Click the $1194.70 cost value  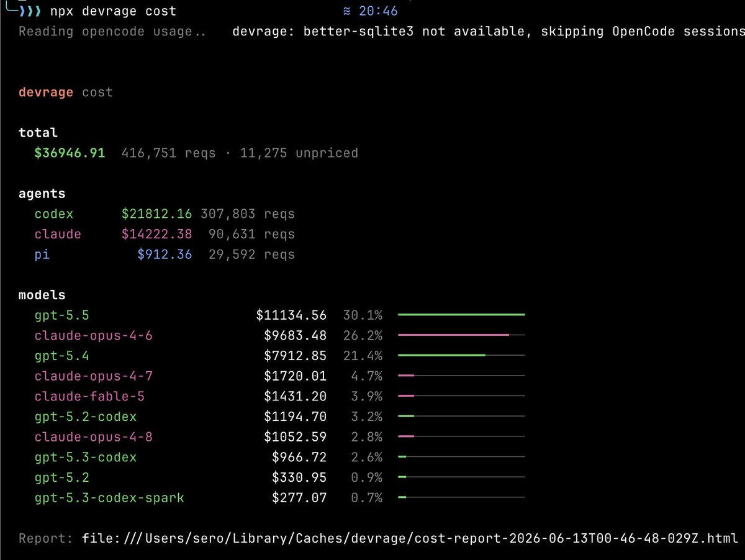click(x=295, y=417)
